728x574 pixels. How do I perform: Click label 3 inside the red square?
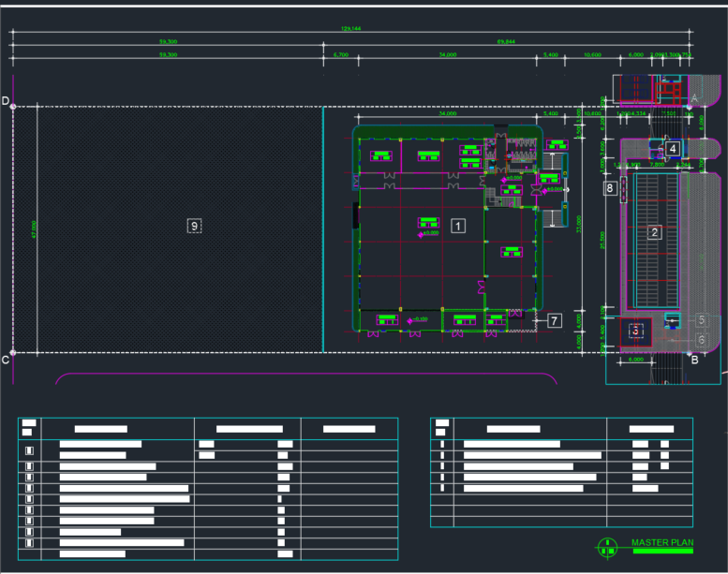[636, 331]
